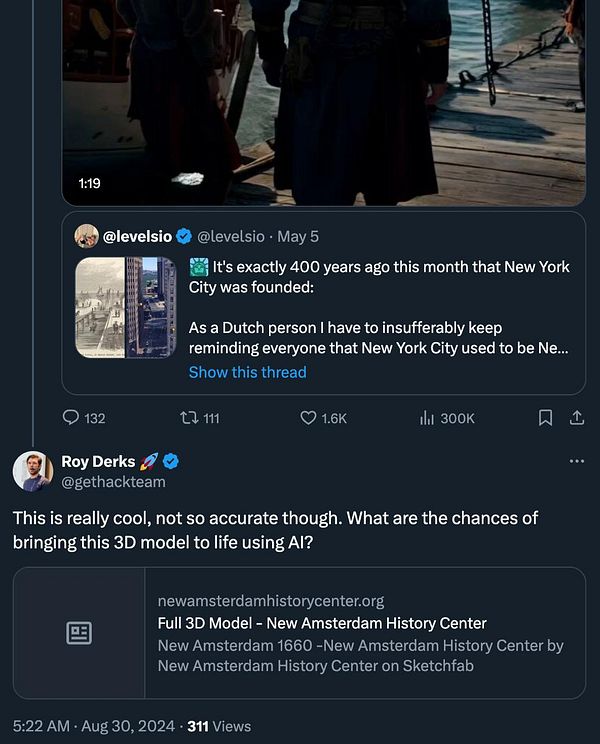Share the post via share icon
This screenshot has width=600, height=744.
coord(576,418)
